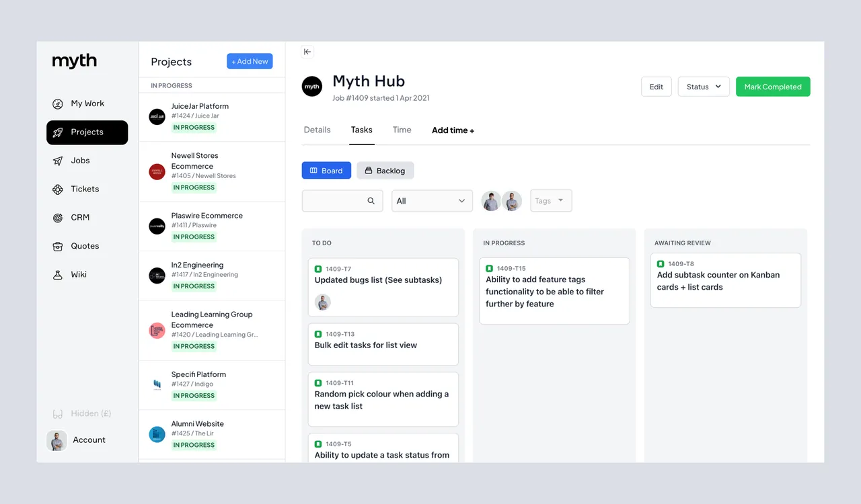Screen dimensions: 861x504
Task: Click Hidden (£) label in sidebar
Action: (91, 414)
